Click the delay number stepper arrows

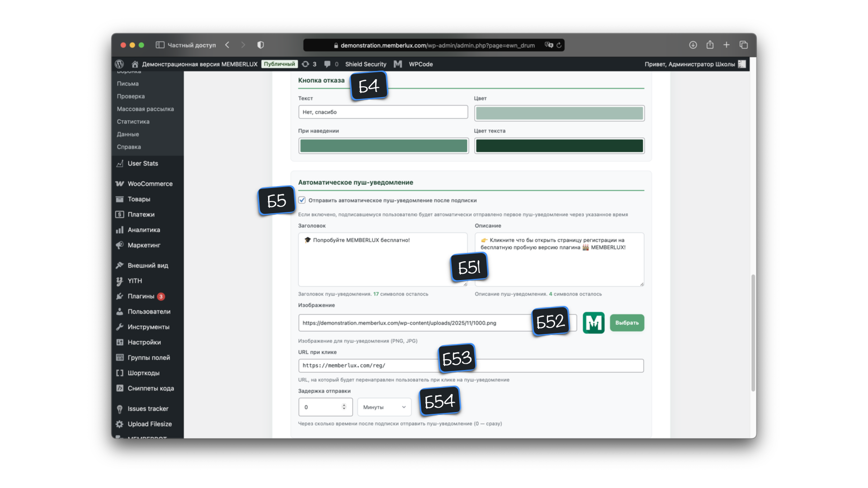pyautogui.click(x=344, y=407)
